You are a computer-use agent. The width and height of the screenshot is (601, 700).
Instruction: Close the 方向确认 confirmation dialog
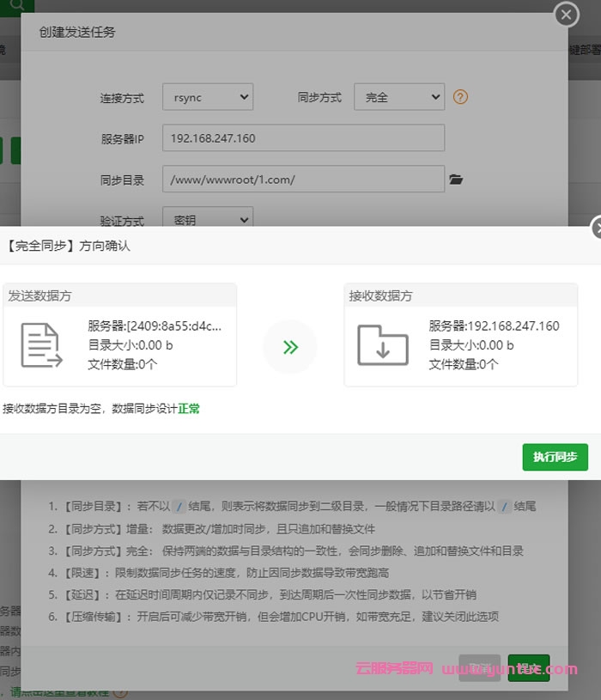click(597, 228)
